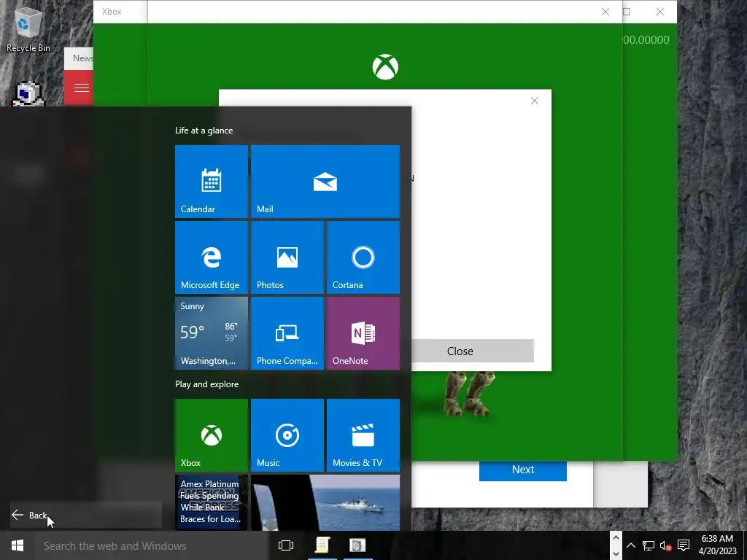Screen dimensions: 747x560
Task: Click the Windows Start button
Action: point(18,545)
